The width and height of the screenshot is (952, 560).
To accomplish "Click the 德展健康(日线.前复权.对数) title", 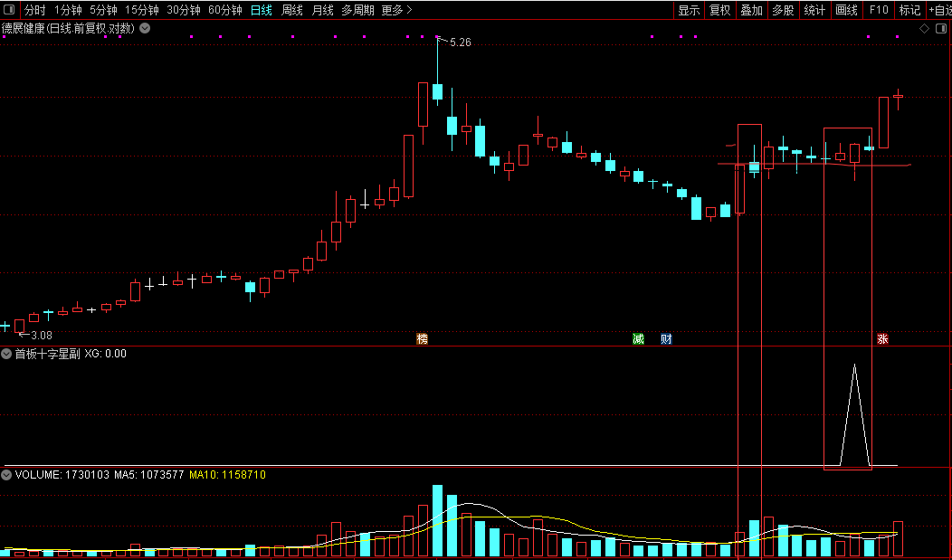I will (x=68, y=28).
